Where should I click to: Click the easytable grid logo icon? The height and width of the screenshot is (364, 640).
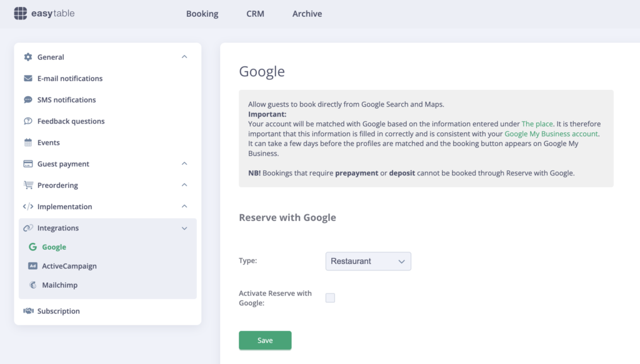click(19, 13)
